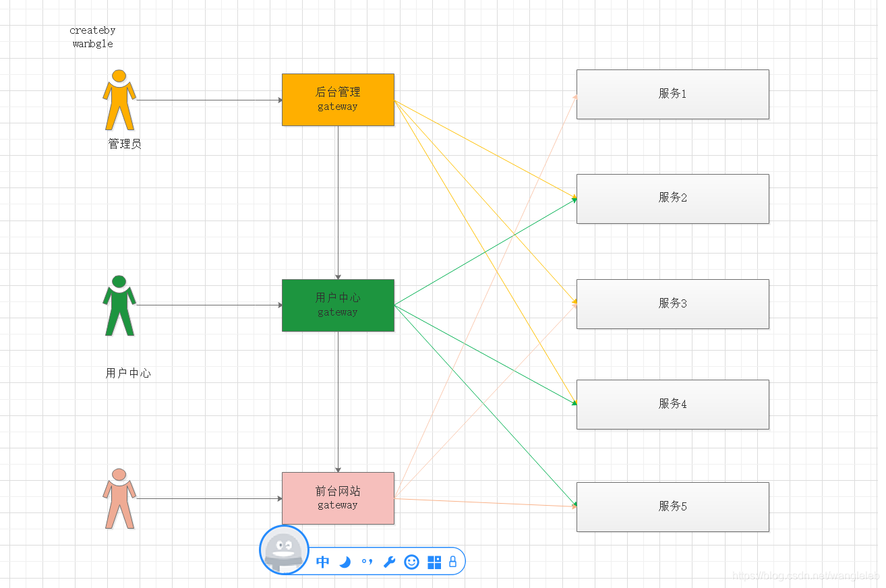Select the green 用户中心 gateway box

338,305
